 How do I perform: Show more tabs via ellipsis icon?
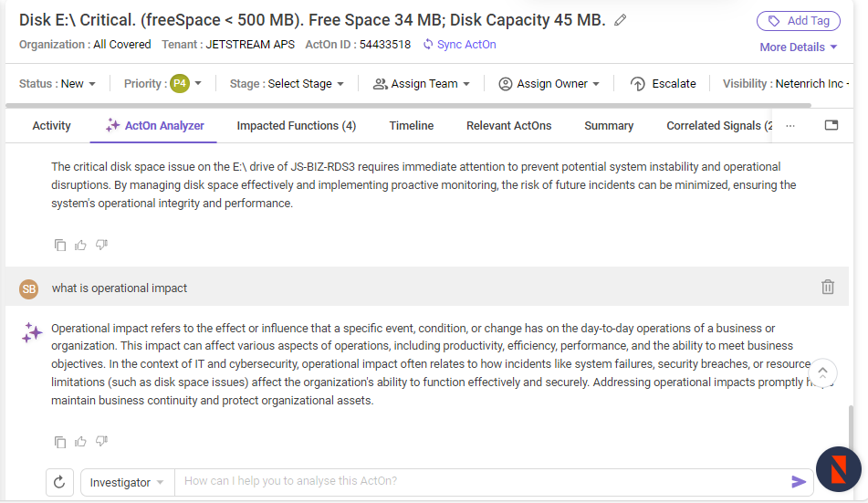(x=790, y=126)
